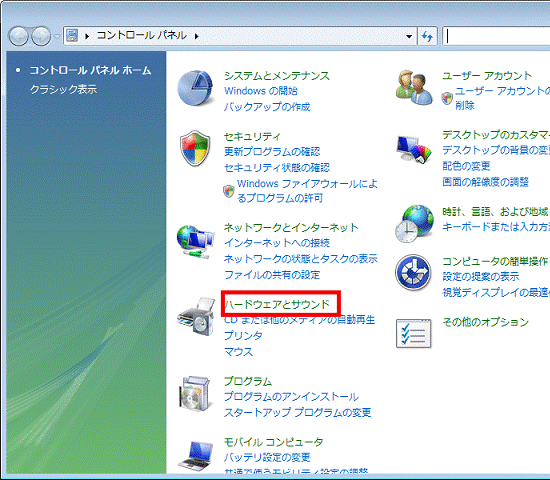The width and height of the screenshot is (550, 480).
Task: Click the clock and globe icon
Action: tap(414, 224)
